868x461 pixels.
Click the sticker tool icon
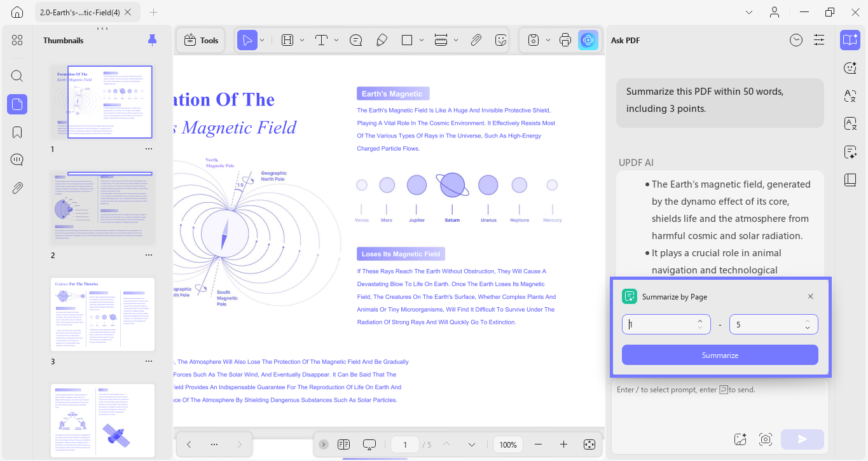[501, 40]
